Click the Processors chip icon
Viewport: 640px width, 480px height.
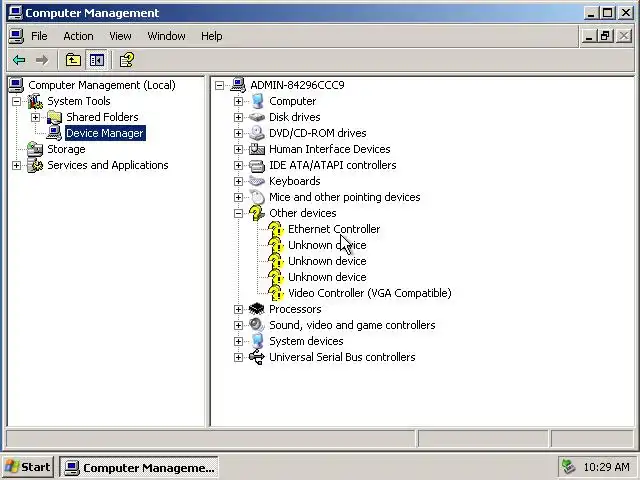(257, 309)
